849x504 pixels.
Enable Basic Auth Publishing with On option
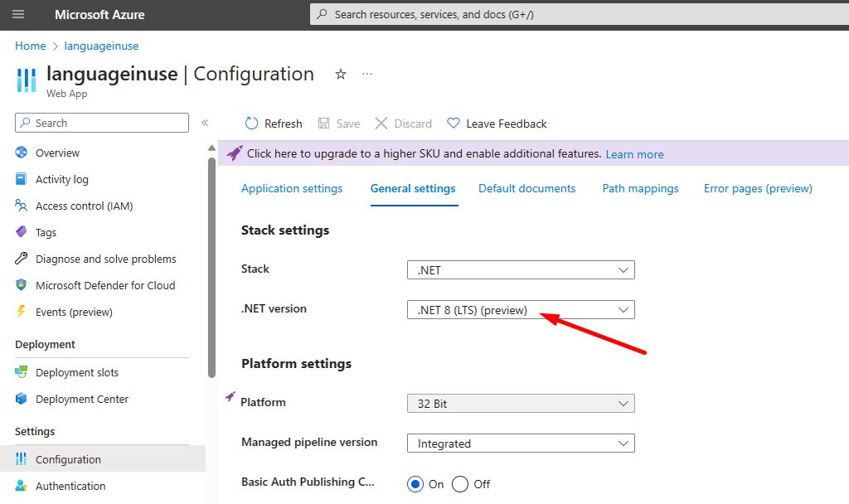(x=415, y=484)
